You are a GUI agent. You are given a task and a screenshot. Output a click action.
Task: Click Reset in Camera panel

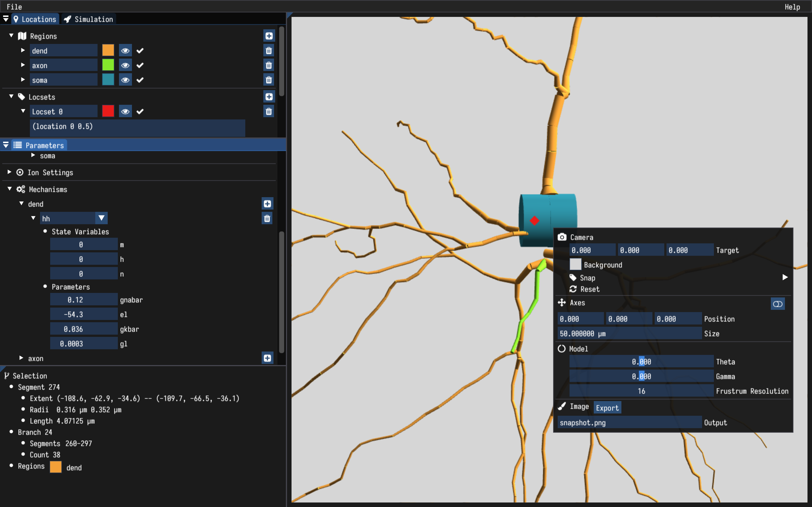590,289
